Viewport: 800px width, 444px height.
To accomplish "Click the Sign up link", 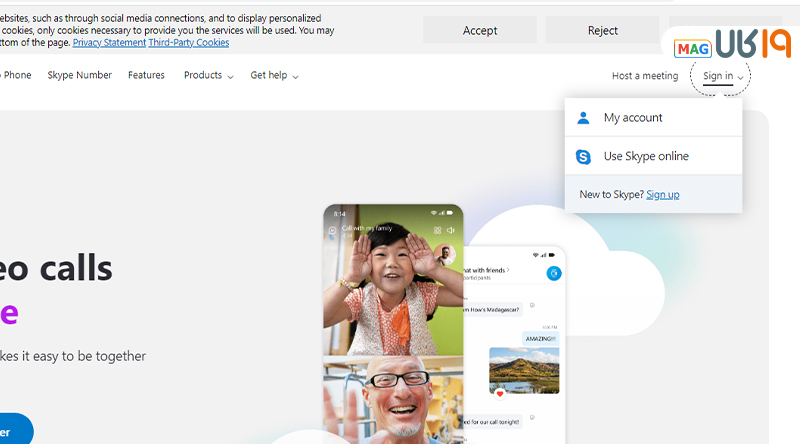I will (x=663, y=194).
